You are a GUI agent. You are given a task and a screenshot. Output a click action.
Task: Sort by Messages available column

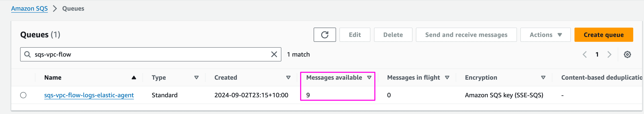click(369, 78)
